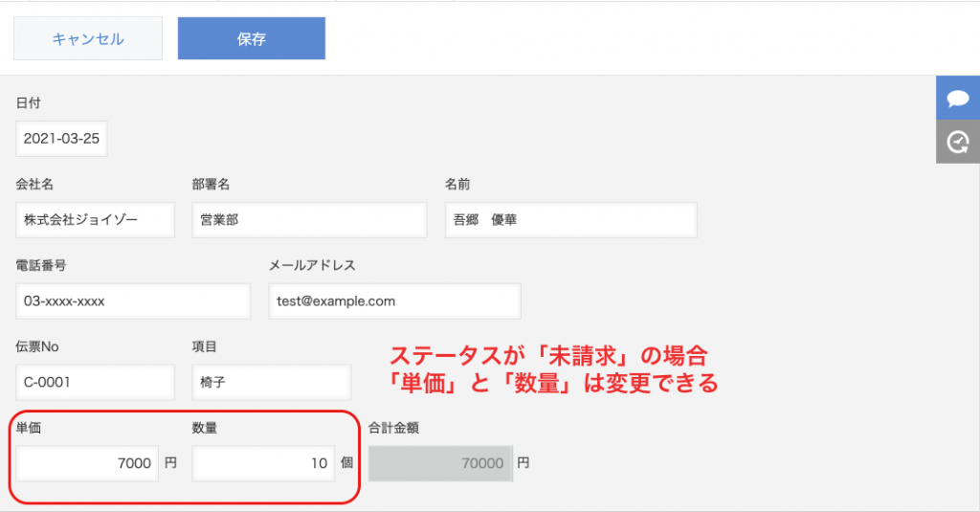The height and width of the screenshot is (512, 980).
Task: Click the disabled 合計金額 field showing 70000
Action: click(440, 464)
